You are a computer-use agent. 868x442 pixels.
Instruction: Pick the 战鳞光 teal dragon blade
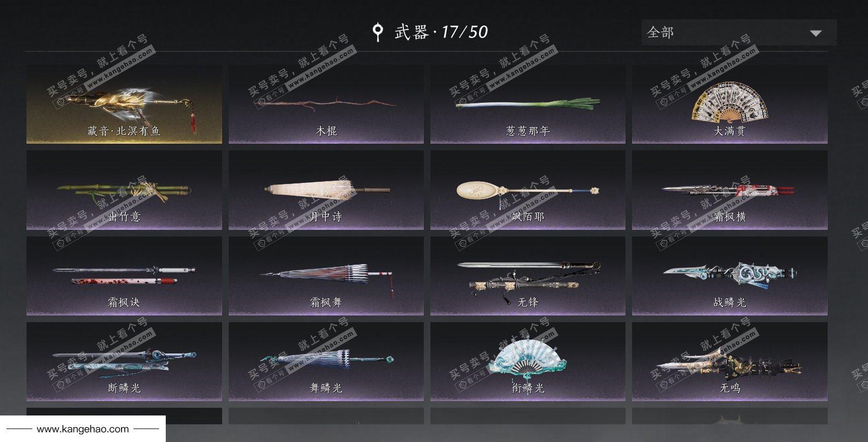(x=730, y=276)
